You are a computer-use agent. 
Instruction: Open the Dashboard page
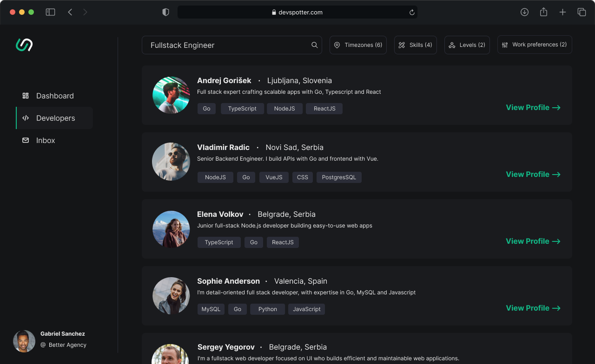coord(54,96)
